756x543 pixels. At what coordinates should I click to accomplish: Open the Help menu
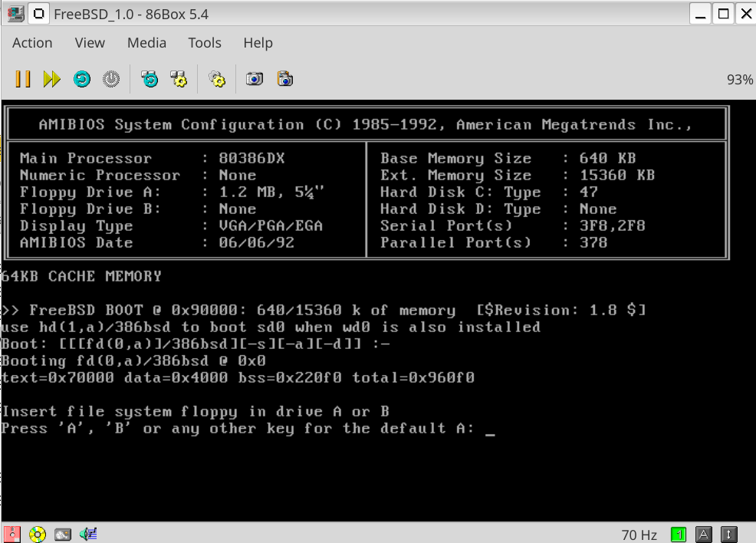(x=258, y=43)
